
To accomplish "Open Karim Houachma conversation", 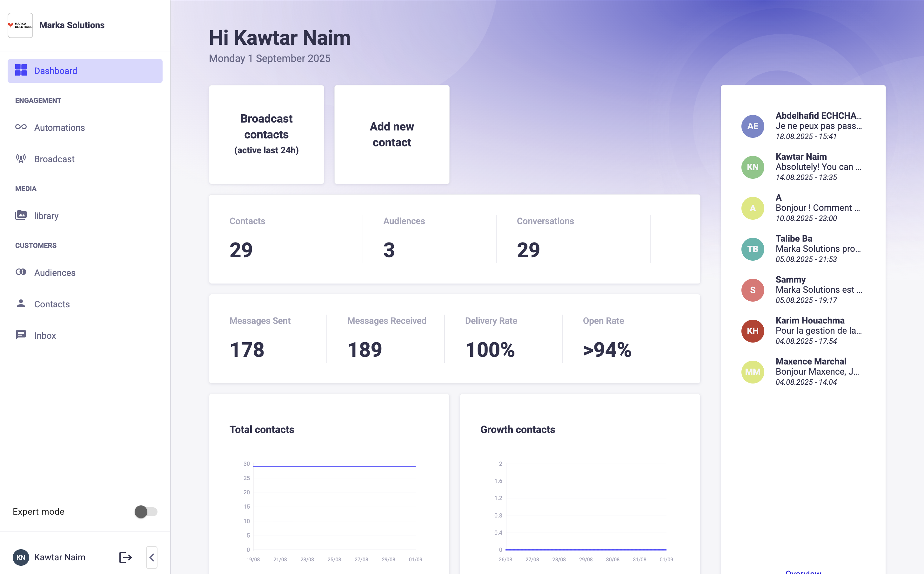I will [x=802, y=331].
